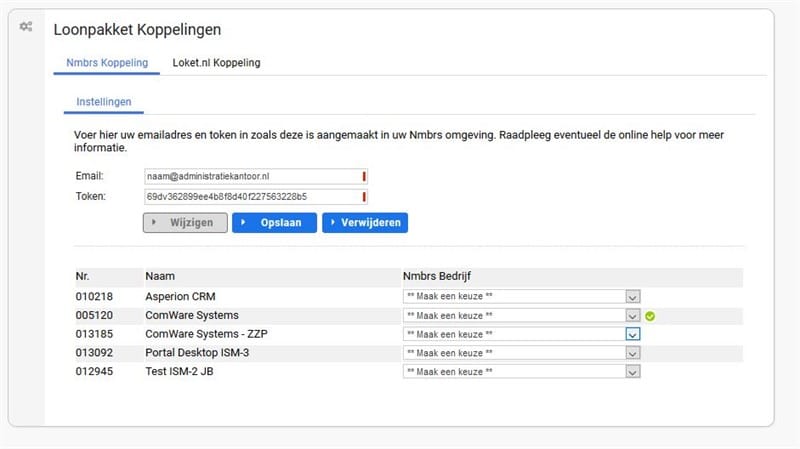
Task: Select company number 010218
Action: [94, 296]
